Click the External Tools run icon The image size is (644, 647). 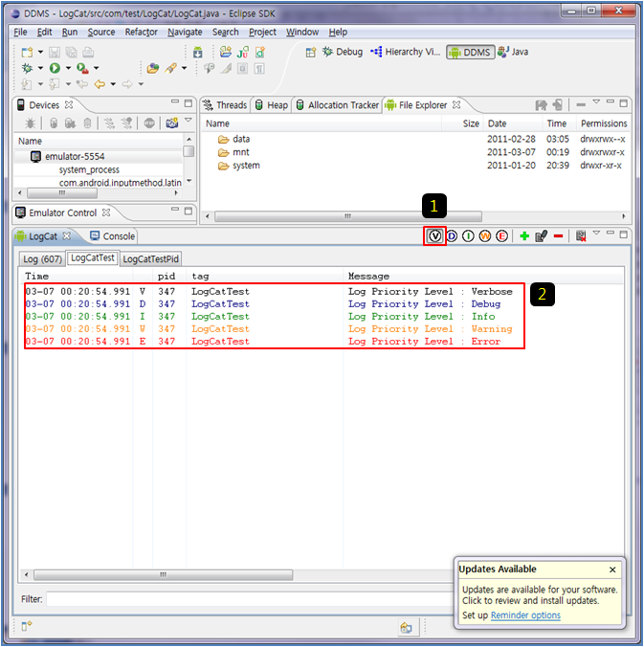click(x=82, y=68)
